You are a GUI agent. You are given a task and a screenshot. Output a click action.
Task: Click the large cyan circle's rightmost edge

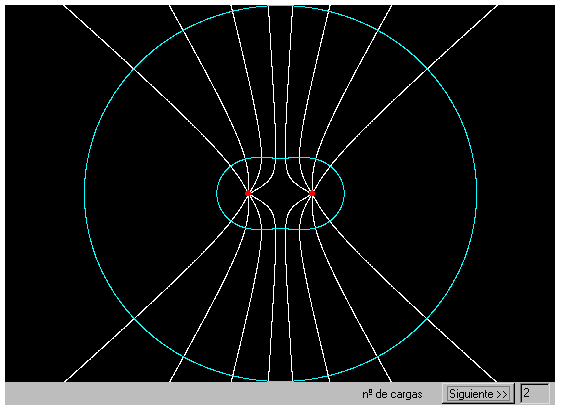tap(476, 193)
